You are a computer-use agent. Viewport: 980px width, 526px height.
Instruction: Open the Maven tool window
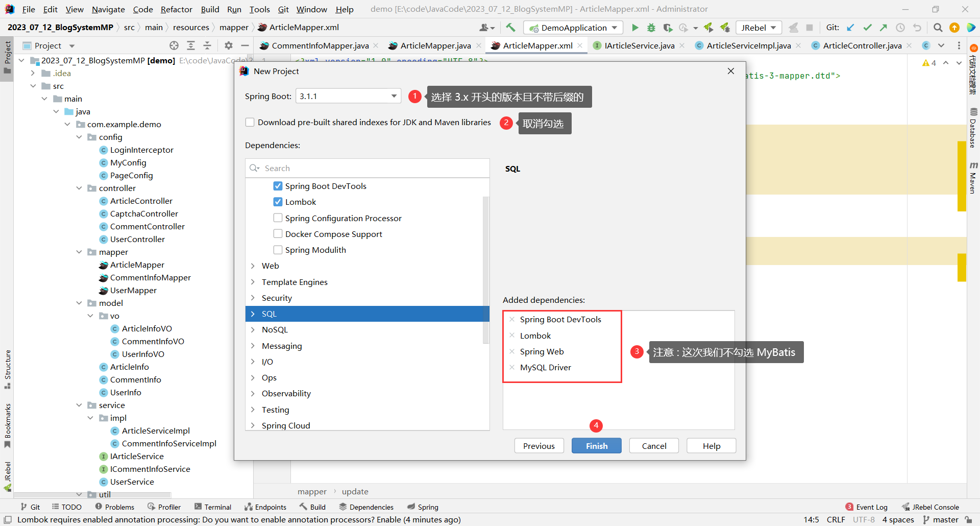(973, 178)
